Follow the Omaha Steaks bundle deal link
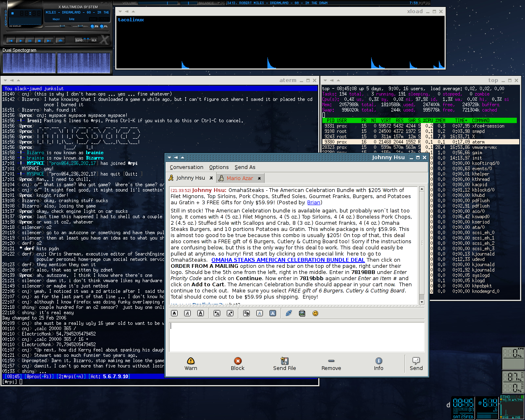This screenshot has width=525, height=420. pyautogui.click(x=288, y=260)
